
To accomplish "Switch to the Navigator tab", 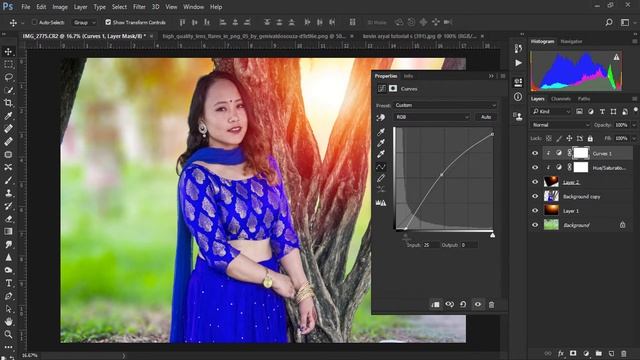I will pyautogui.click(x=571, y=41).
